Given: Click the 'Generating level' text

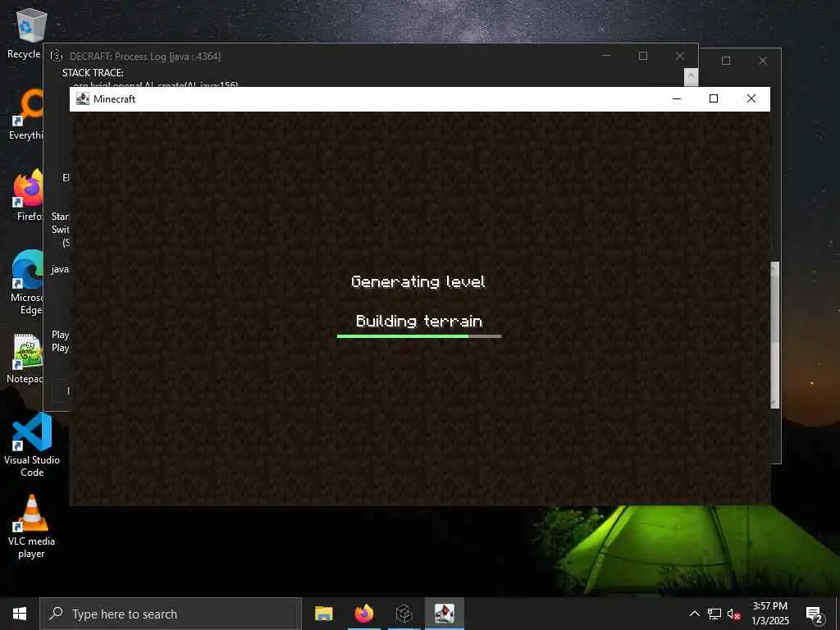Looking at the screenshot, I should tap(418, 282).
